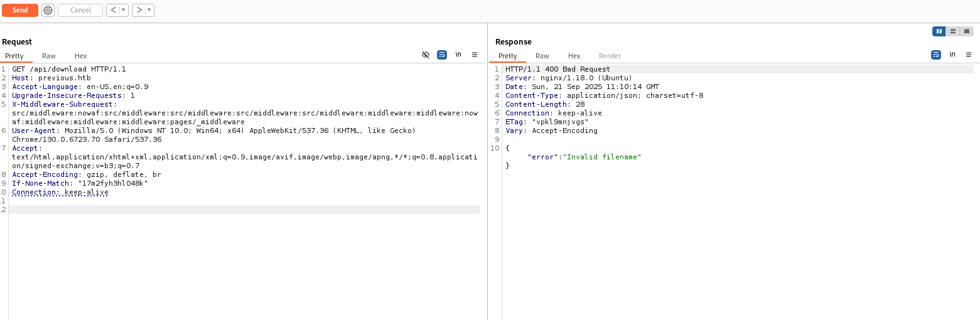Click the Cancel button
This screenshot has height=320, width=980.
(80, 10)
